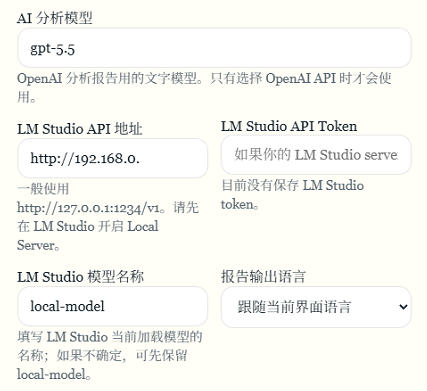Click the OpenAI 分析报告用的文字模型 description
The height and width of the screenshot is (391, 427).
coord(204,88)
